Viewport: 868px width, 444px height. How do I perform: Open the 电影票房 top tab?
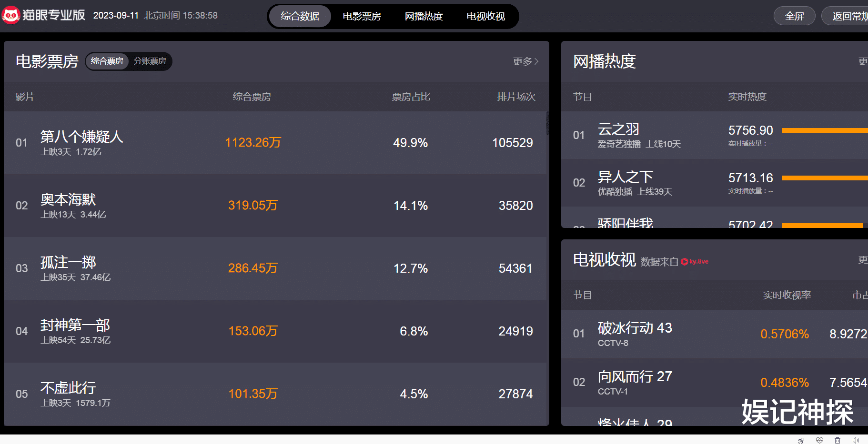[x=362, y=16]
